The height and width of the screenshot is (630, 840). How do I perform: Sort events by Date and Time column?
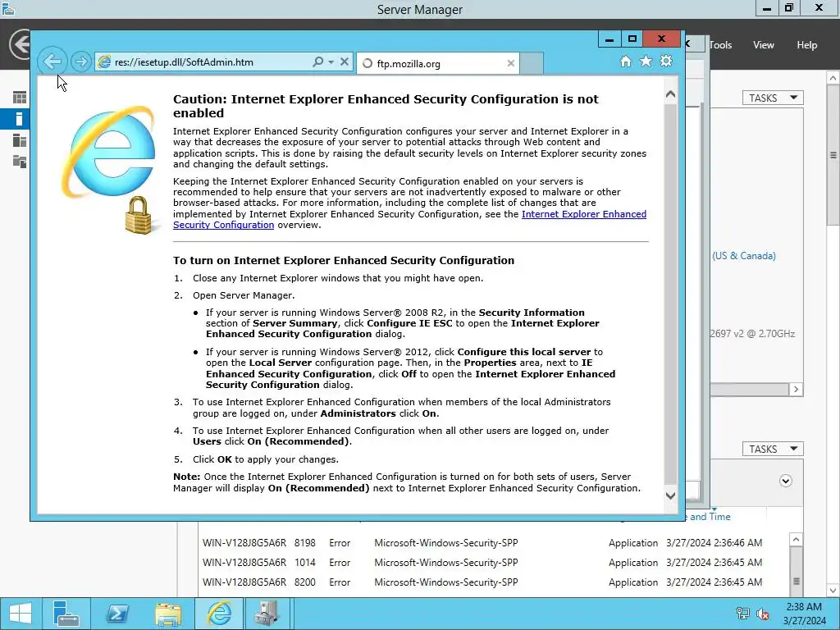point(708,517)
